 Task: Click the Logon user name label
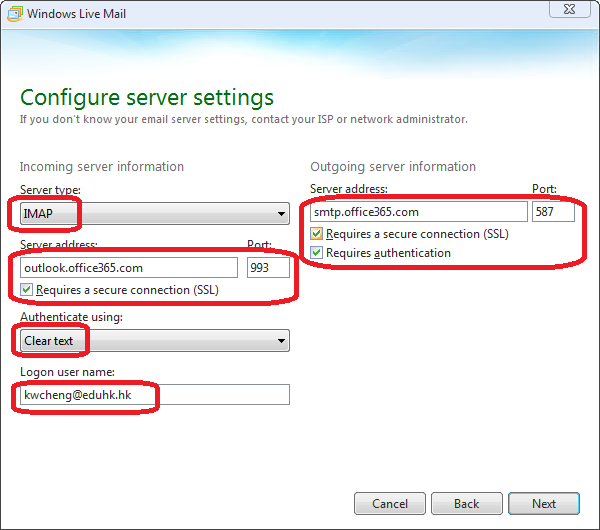click(x=67, y=372)
